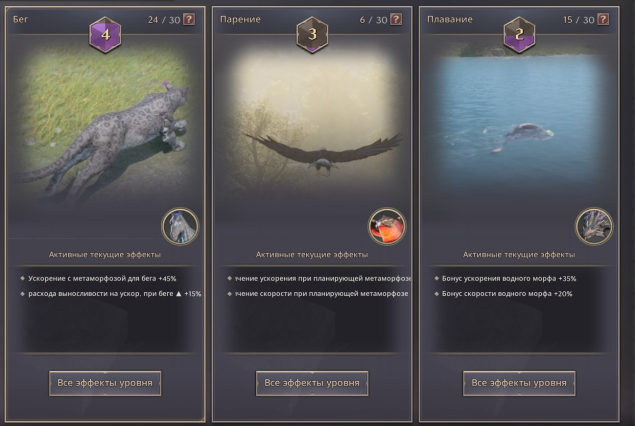
Task: Click the Ускорение с метаморфозой для бега +45% effect
Action: point(102,279)
